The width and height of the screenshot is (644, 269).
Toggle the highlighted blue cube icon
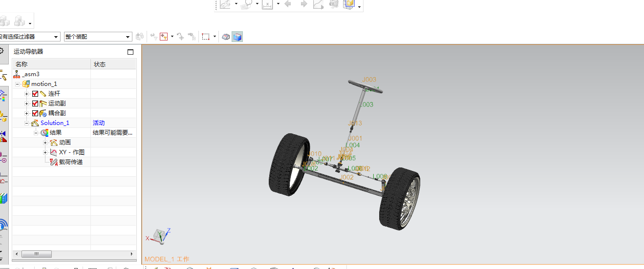click(x=237, y=37)
